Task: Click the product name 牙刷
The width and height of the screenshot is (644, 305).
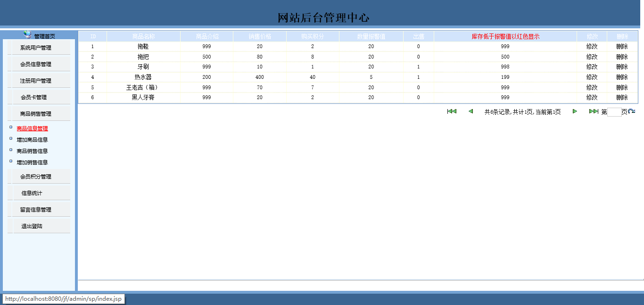Action: click(143, 67)
